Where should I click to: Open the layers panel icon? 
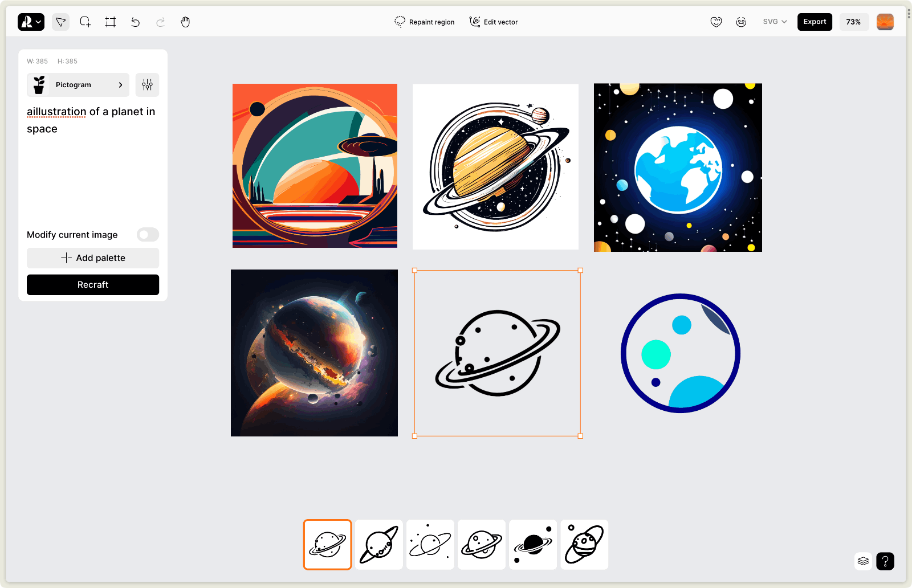click(864, 561)
